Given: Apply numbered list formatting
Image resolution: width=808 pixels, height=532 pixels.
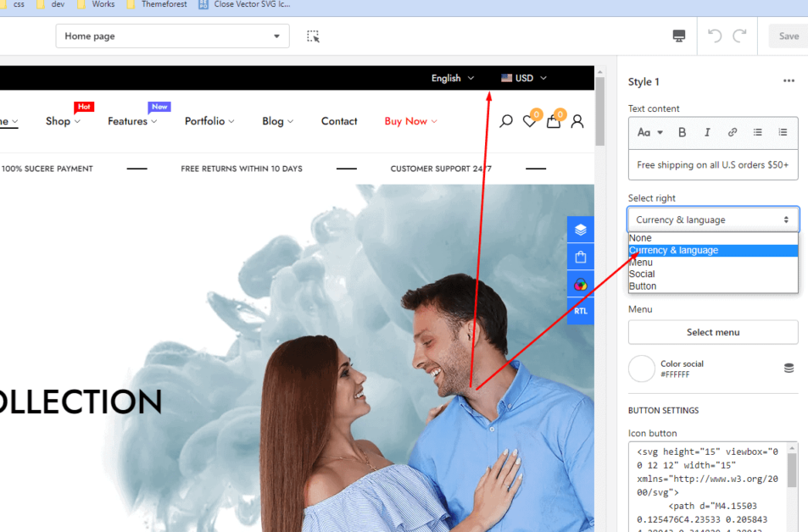Looking at the screenshot, I should 783,132.
